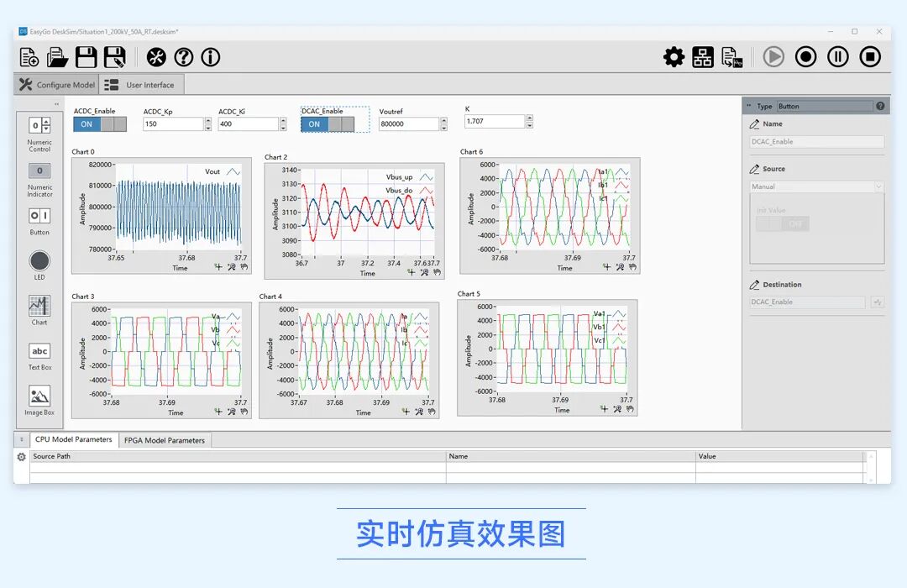Image resolution: width=907 pixels, height=588 pixels.
Task: Toggle the Init Value OFF switch
Action: 783,223
